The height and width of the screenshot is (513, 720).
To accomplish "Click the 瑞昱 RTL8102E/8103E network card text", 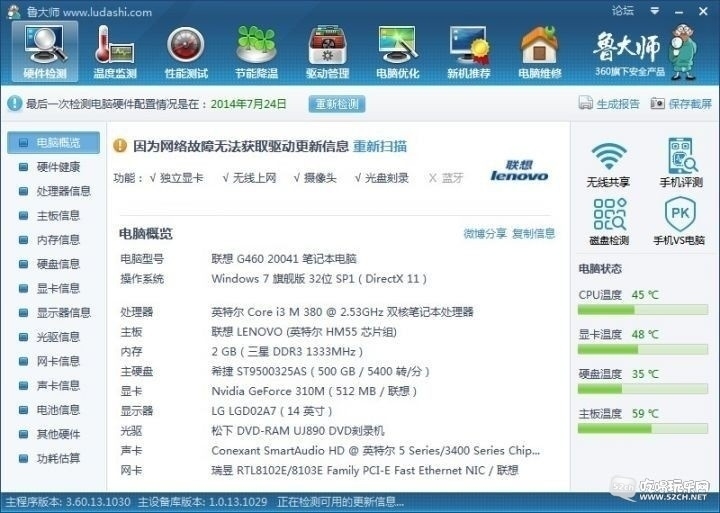I will (365, 470).
